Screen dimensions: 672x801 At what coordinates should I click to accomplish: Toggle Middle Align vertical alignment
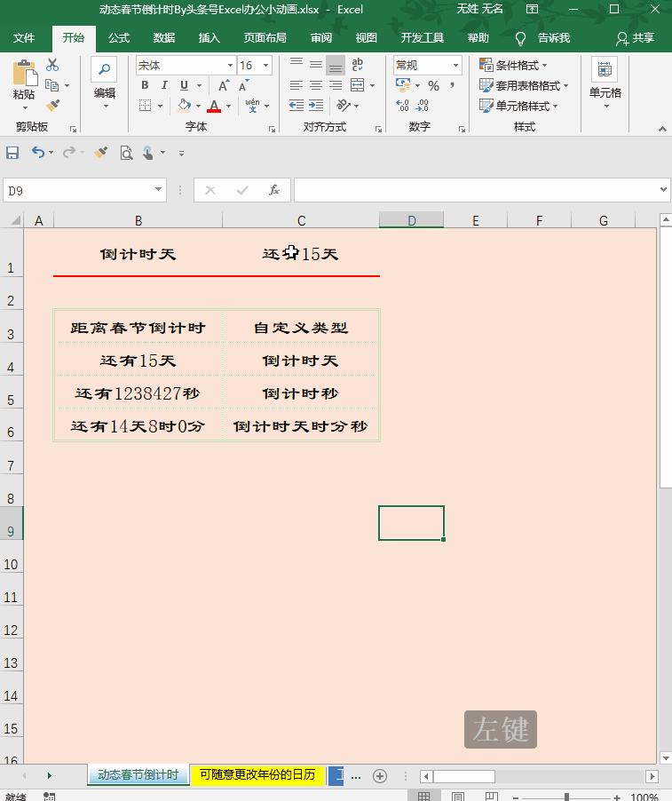316,64
